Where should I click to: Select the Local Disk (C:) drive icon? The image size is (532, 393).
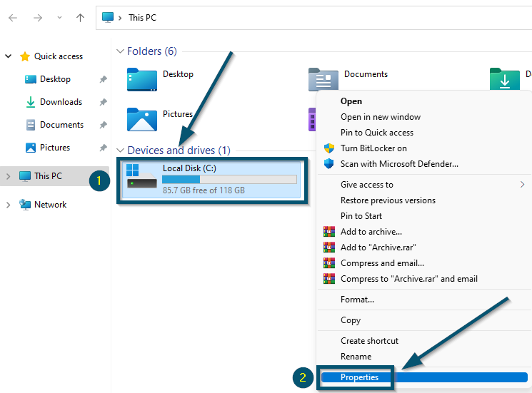(x=141, y=176)
